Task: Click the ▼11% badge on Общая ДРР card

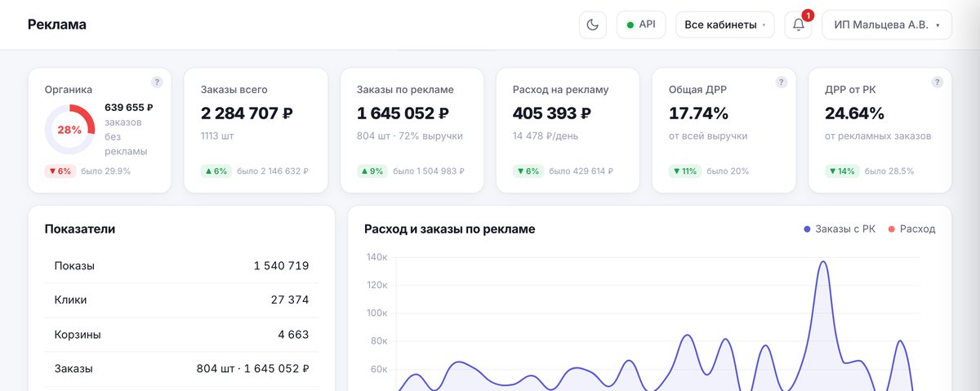Action: click(685, 171)
